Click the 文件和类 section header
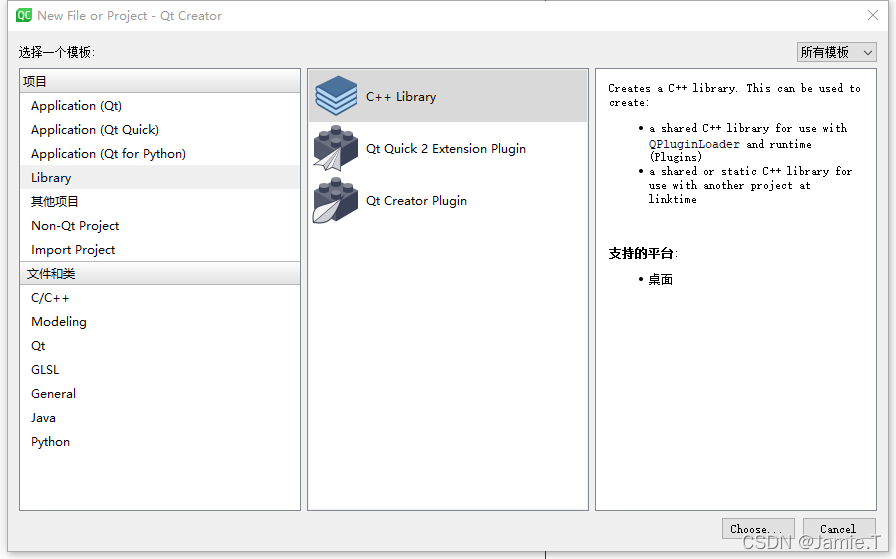Image resolution: width=896 pixels, height=559 pixels. tap(160, 273)
